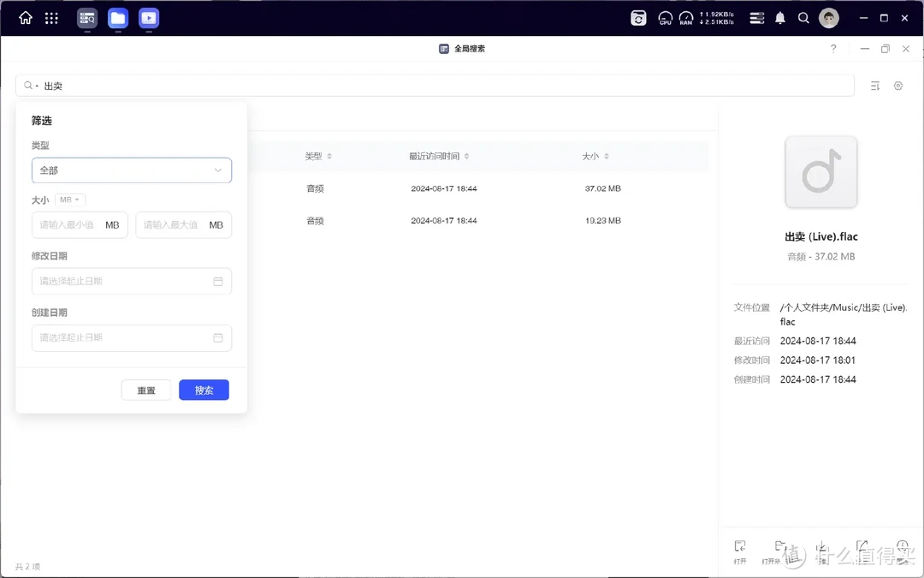
Task: Expand the 类型 dropdown showing 全部
Action: click(132, 170)
